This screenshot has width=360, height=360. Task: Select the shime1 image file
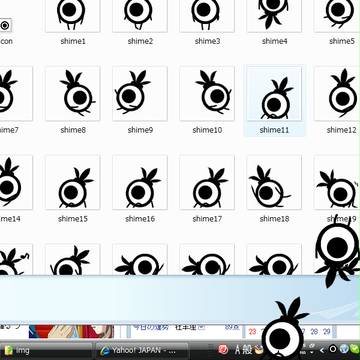73,16
